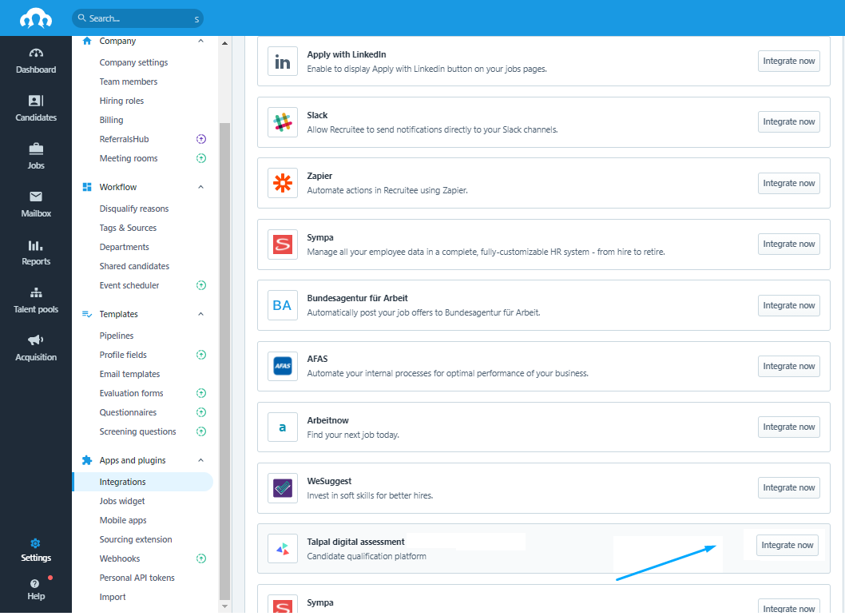Click Integrate now for Talpal digital assessment
The height and width of the screenshot is (616, 845).
(x=787, y=546)
